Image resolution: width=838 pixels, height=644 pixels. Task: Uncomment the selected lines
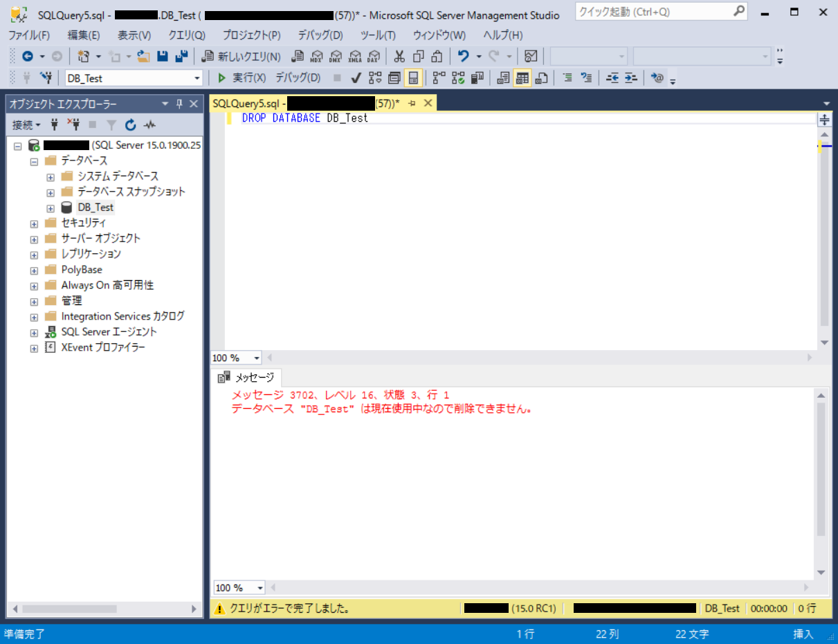point(586,78)
